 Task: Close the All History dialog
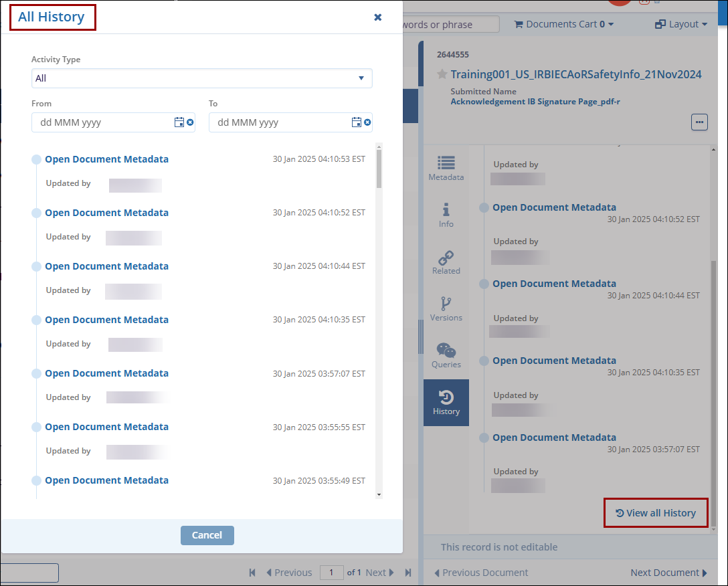coord(378,17)
